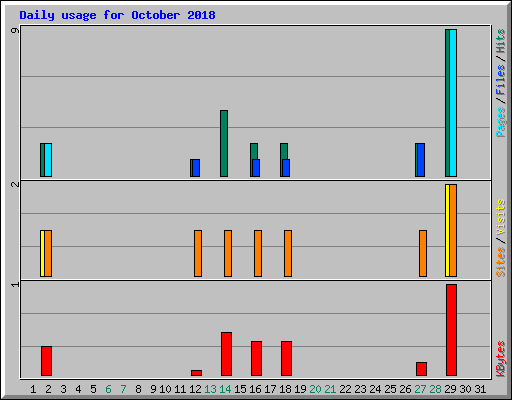This screenshot has height=400, width=512.
Task: Click the green Hits bar on day 14
Action: coord(224,143)
